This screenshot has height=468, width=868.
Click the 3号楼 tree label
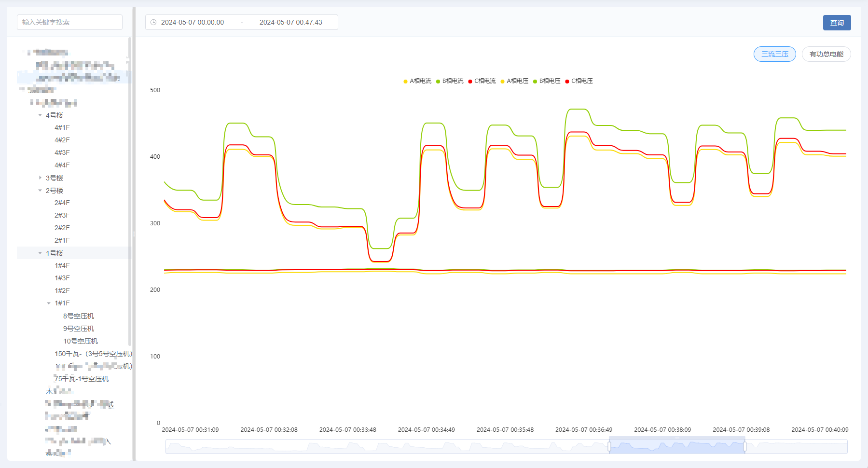tap(55, 178)
